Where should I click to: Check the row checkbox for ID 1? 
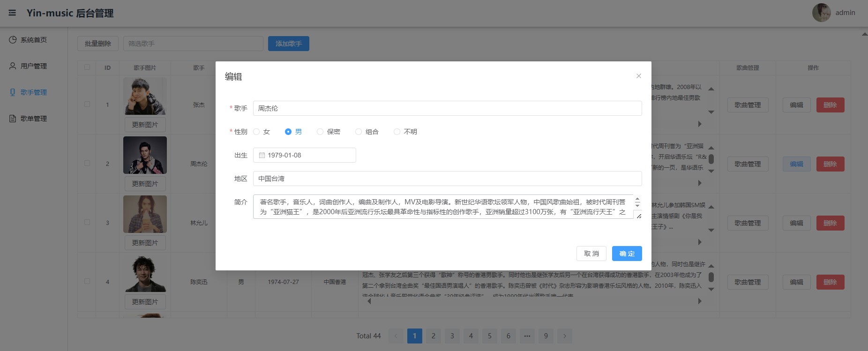(87, 104)
